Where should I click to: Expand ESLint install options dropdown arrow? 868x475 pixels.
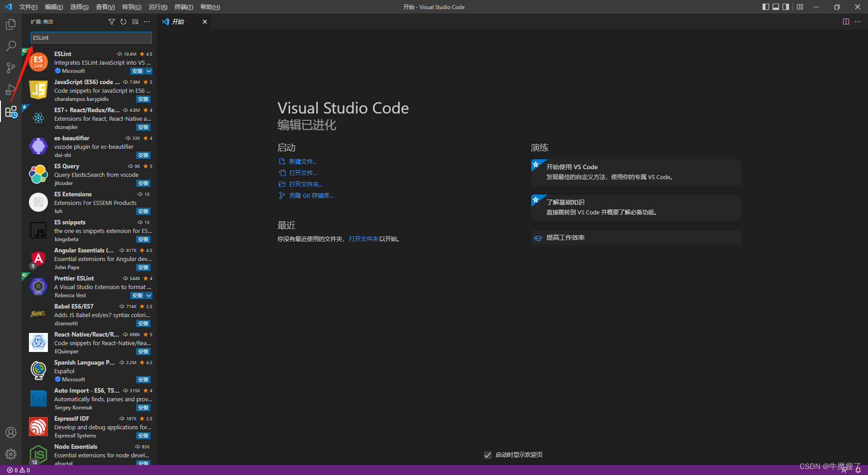(x=149, y=71)
